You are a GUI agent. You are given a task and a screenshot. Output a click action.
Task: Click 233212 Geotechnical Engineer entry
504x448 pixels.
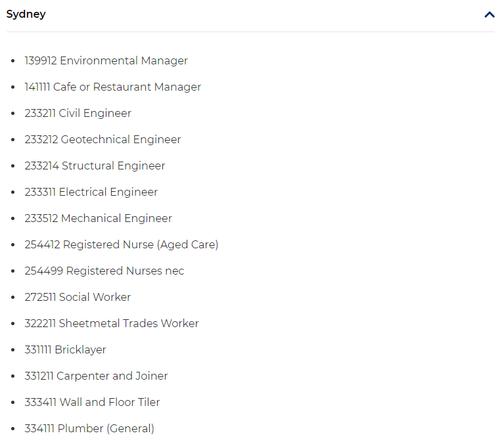(x=103, y=140)
